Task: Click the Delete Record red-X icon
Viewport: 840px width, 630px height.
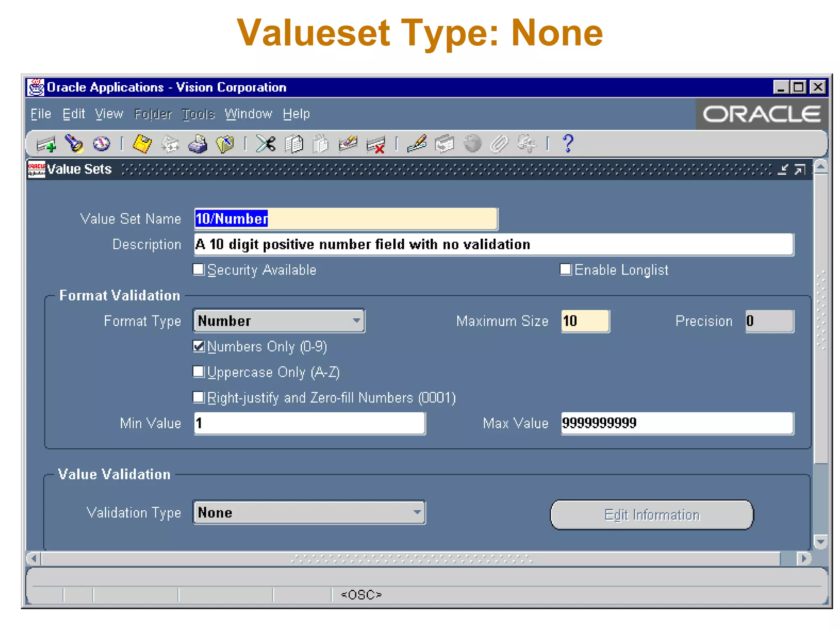Action: [376, 144]
